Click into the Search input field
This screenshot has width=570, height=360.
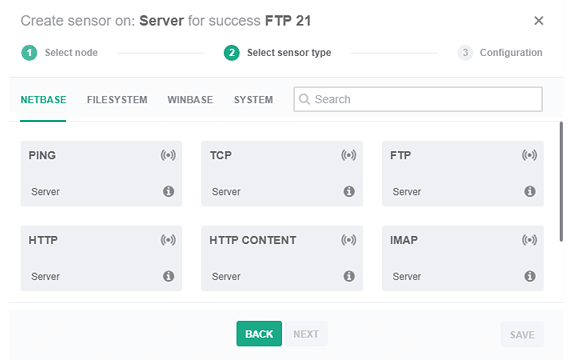[418, 99]
